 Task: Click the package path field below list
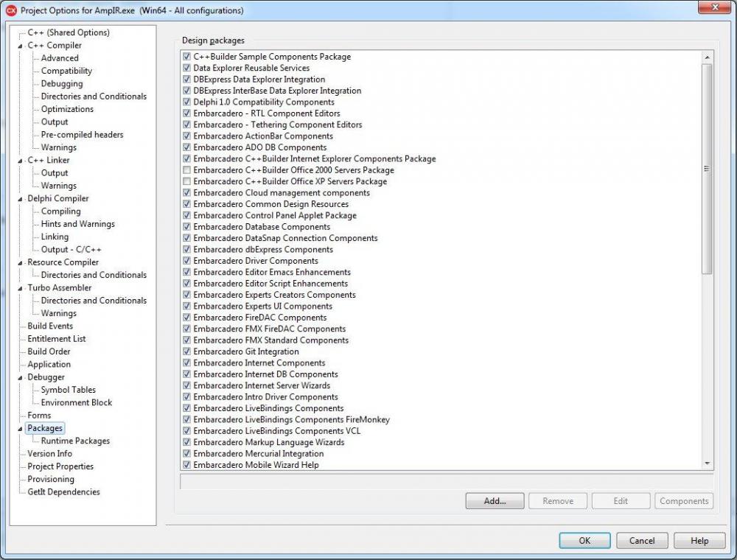(x=447, y=482)
